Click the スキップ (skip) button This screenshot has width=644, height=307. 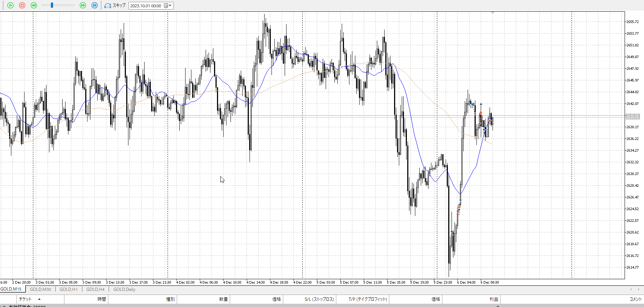[115, 5]
